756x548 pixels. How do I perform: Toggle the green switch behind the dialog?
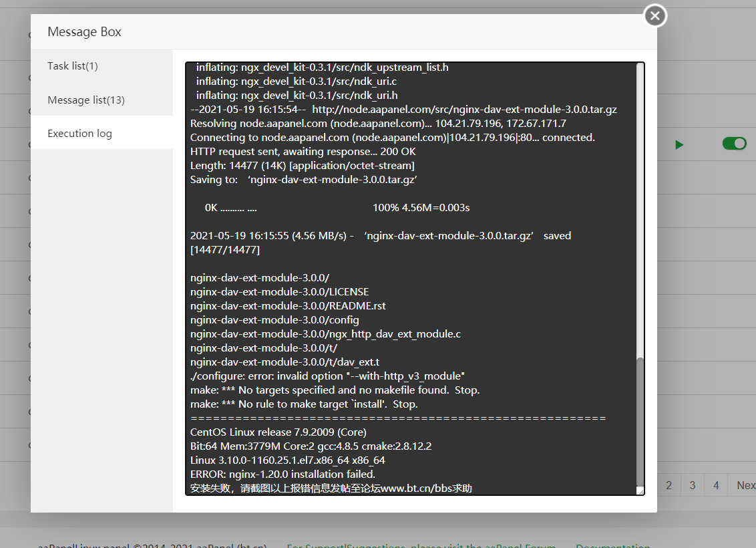[735, 143]
